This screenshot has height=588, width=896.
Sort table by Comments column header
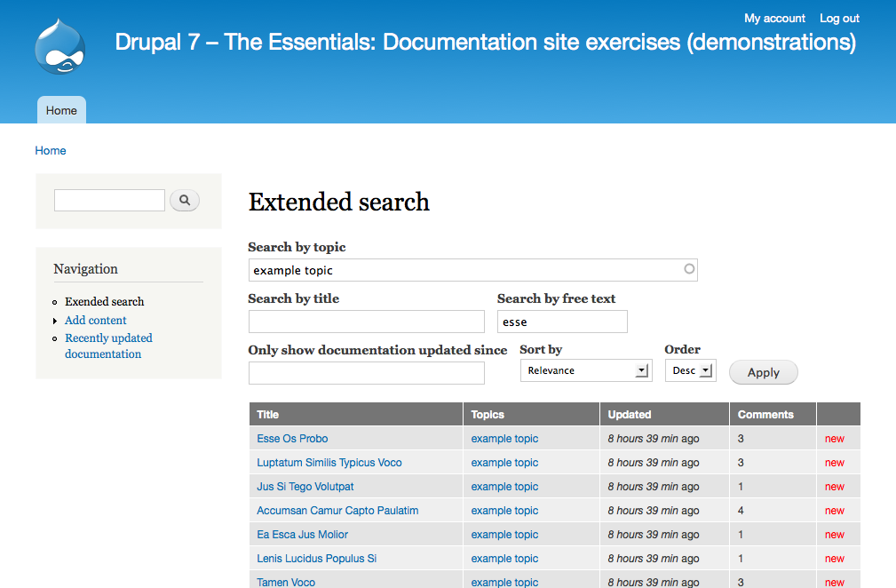tap(765, 414)
